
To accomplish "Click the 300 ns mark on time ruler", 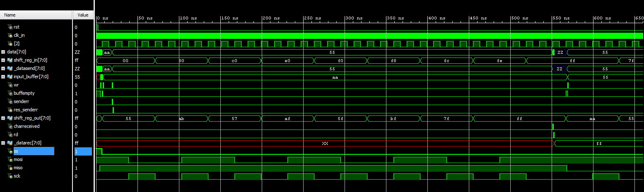I will [x=345, y=18].
